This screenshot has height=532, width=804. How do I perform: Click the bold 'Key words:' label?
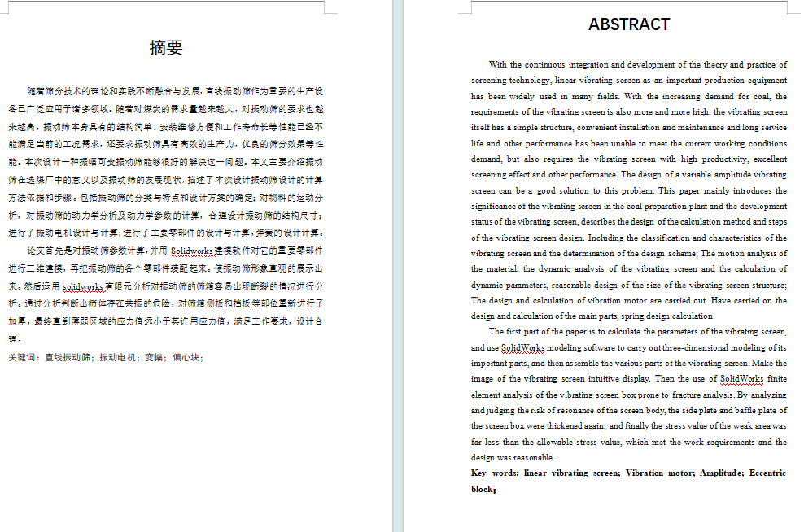(495, 473)
